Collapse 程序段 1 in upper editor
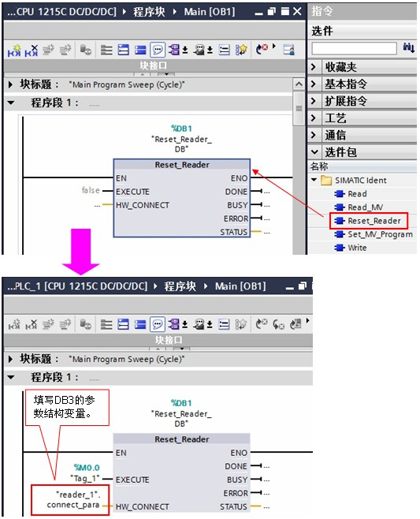 pos(11,103)
